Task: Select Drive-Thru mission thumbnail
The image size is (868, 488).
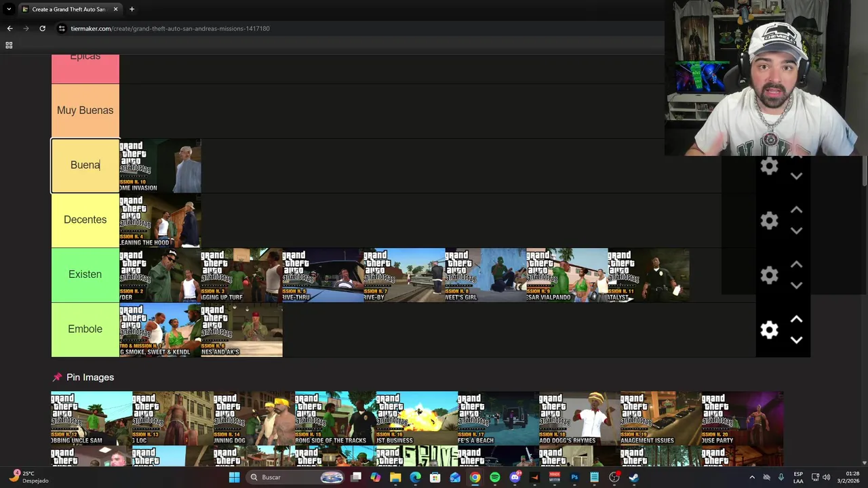Action: click(x=323, y=275)
